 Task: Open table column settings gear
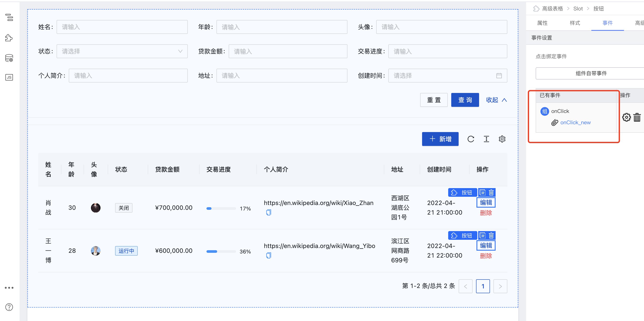[502, 139]
